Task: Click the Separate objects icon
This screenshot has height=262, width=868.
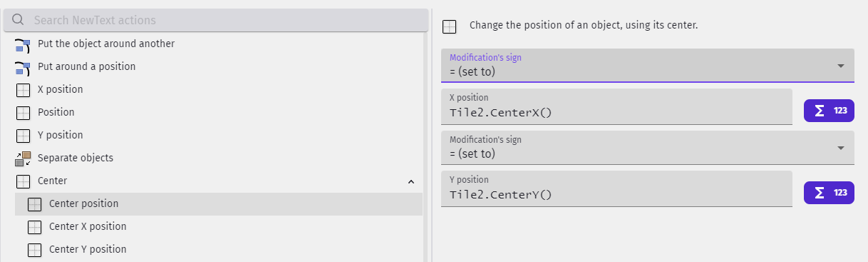Action: pyautogui.click(x=23, y=158)
